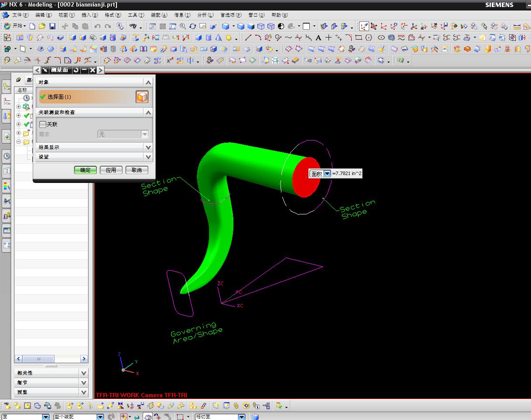Expand the 结果显示 section
This screenshot has height=420, width=531.
coord(148,147)
